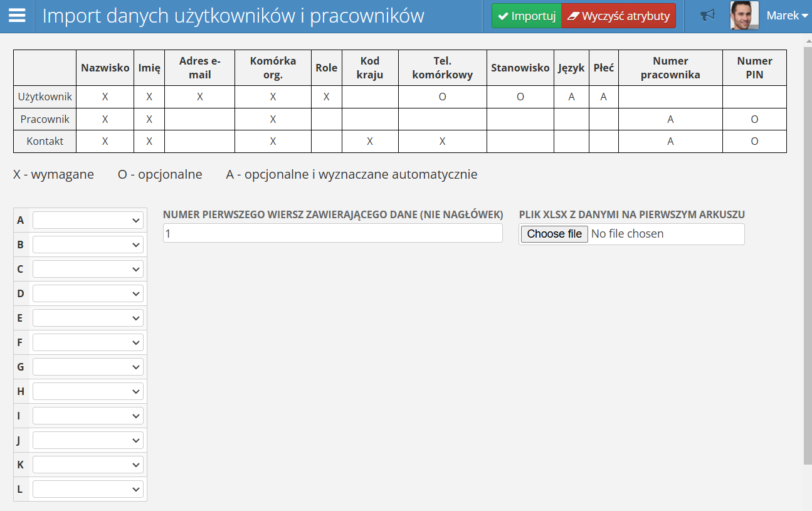Expand the column G attribute dropdown
The height and width of the screenshot is (511, 812).
pos(88,367)
